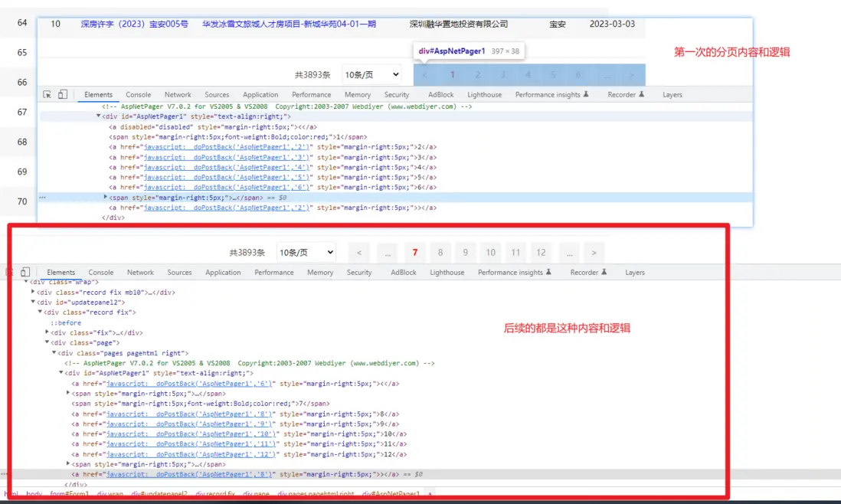841x504 pixels.
Task: Open Sources tab in lower DevTools
Action: pos(179,273)
